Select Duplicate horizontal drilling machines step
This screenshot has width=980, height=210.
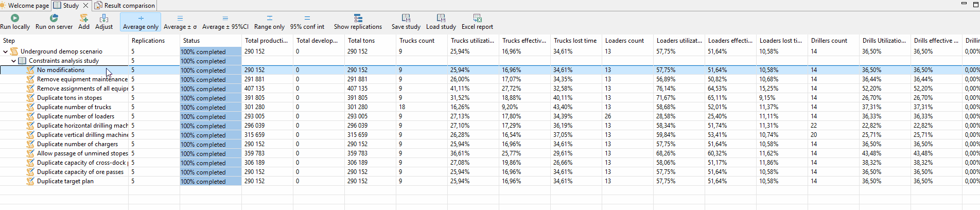[x=82, y=126]
